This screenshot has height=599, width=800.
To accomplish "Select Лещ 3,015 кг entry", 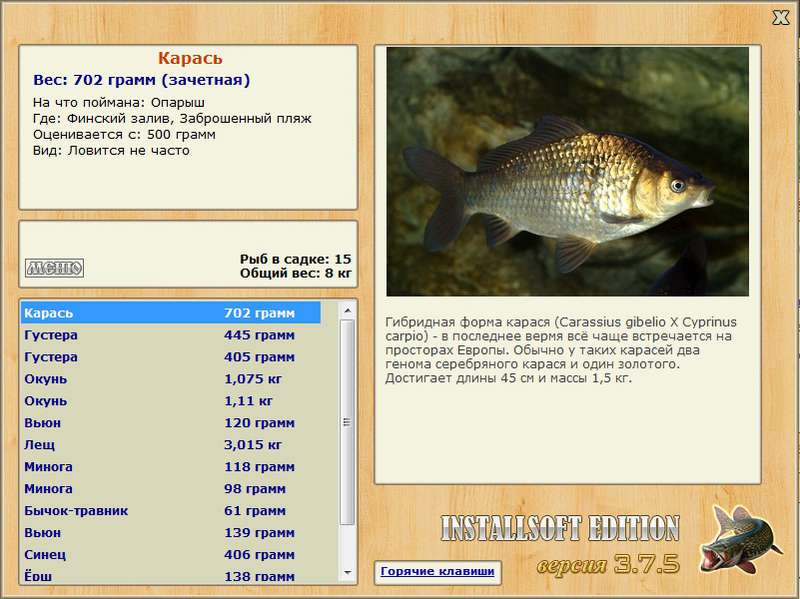I will pyautogui.click(x=171, y=444).
